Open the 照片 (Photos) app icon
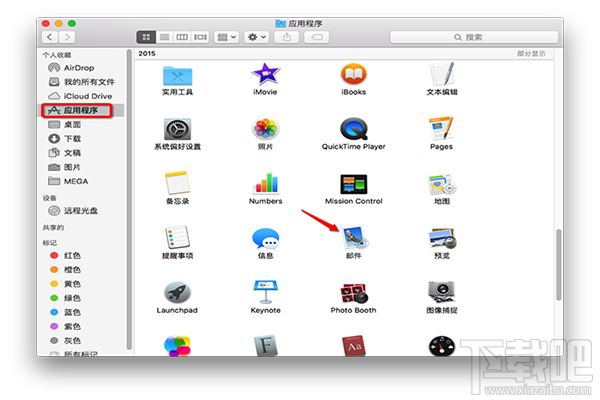 point(265,129)
